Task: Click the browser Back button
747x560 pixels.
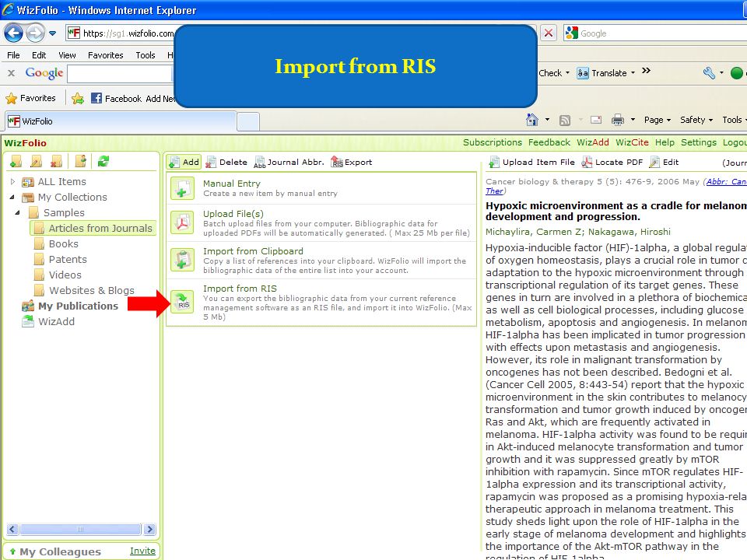Action: pyautogui.click(x=13, y=33)
